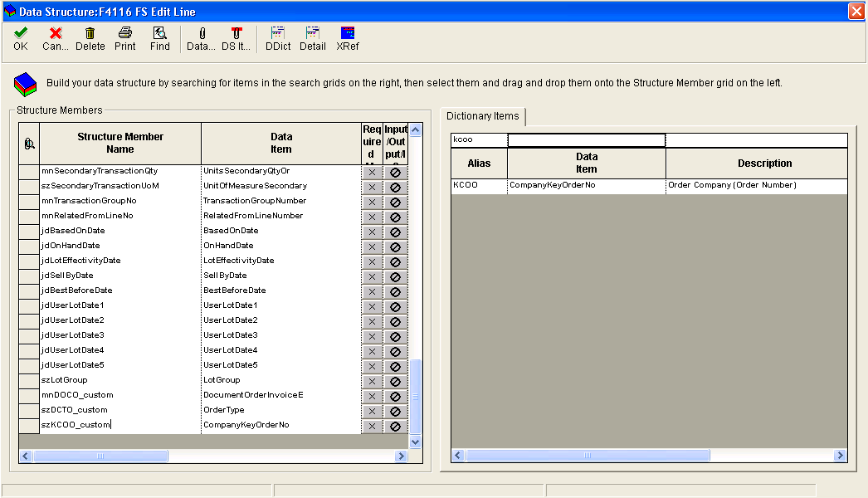Select the mnDOCO_custom member name cell
Image resolution: width=868 pixels, height=498 pixels.
coord(120,395)
